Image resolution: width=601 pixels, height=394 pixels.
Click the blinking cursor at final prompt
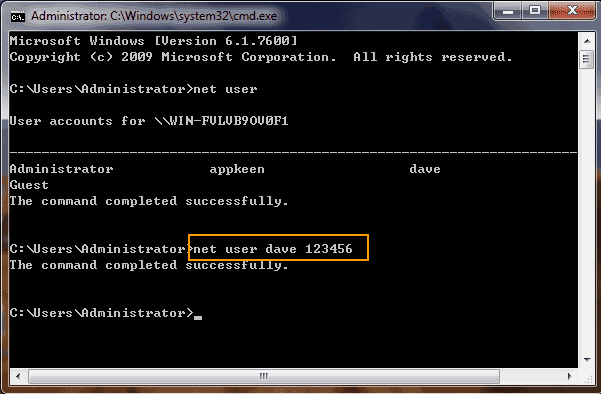click(198, 317)
